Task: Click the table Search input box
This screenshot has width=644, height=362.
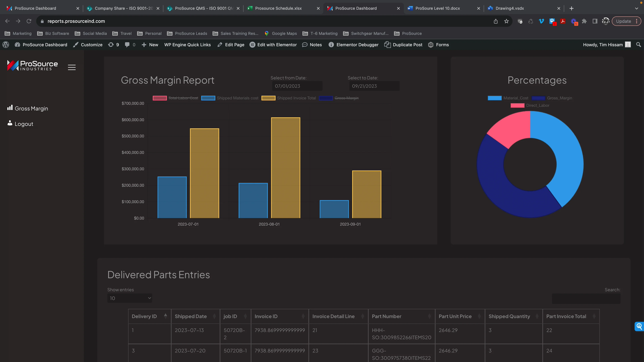Action: [586, 298]
